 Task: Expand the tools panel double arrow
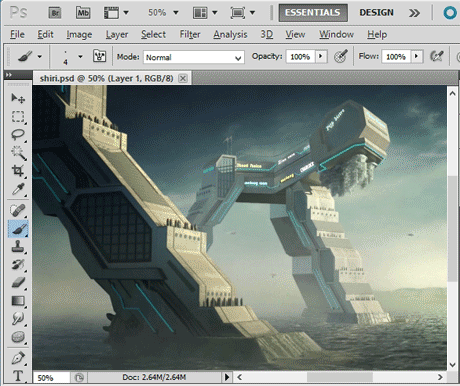[x=9, y=75]
